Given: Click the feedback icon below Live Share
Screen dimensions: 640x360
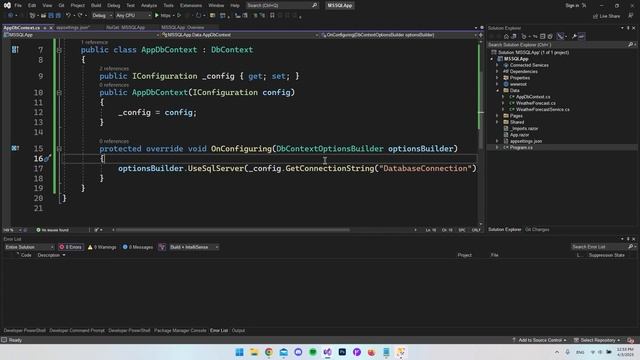Looking at the screenshot, I should coord(631,16).
